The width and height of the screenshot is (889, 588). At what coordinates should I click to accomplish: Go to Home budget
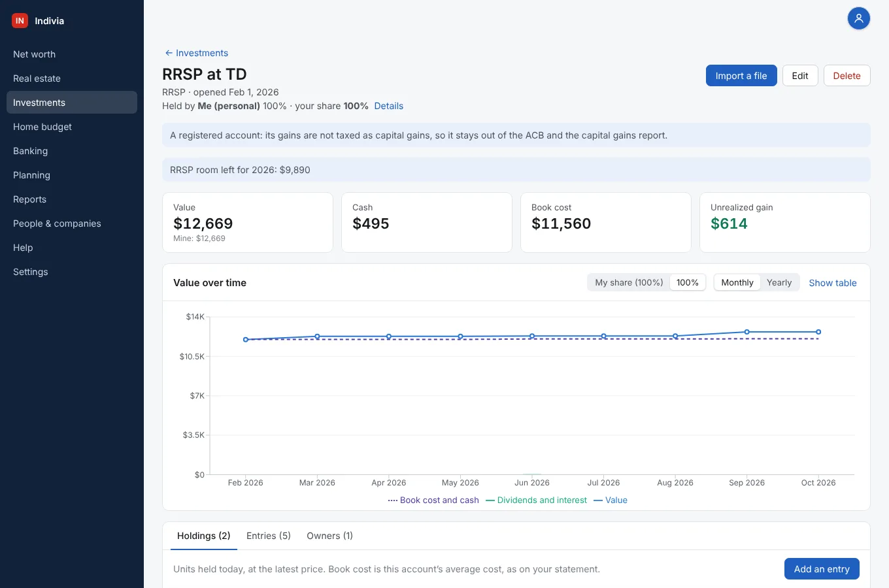[x=72, y=127]
